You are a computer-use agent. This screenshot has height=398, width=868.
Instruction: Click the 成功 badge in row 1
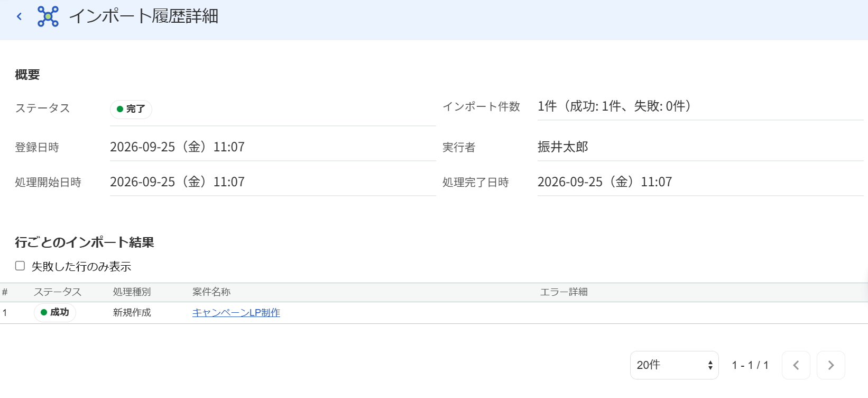coord(55,312)
